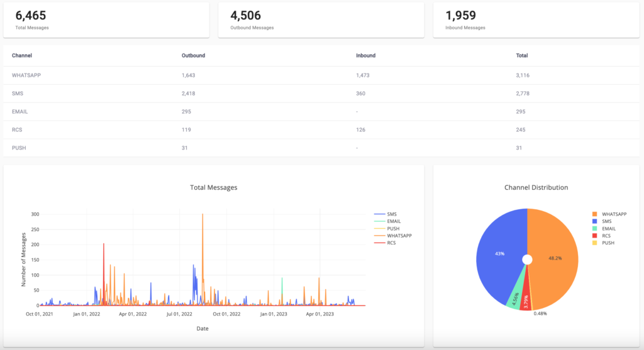Click the red 3.79% RCS pie slice

[526, 302]
